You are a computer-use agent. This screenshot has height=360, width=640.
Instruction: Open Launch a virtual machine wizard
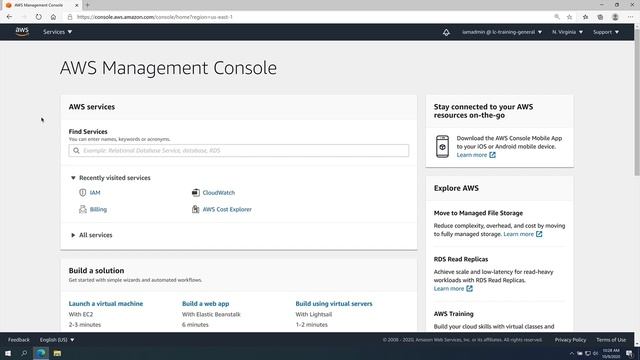pyautogui.click(x=106, y=304)
